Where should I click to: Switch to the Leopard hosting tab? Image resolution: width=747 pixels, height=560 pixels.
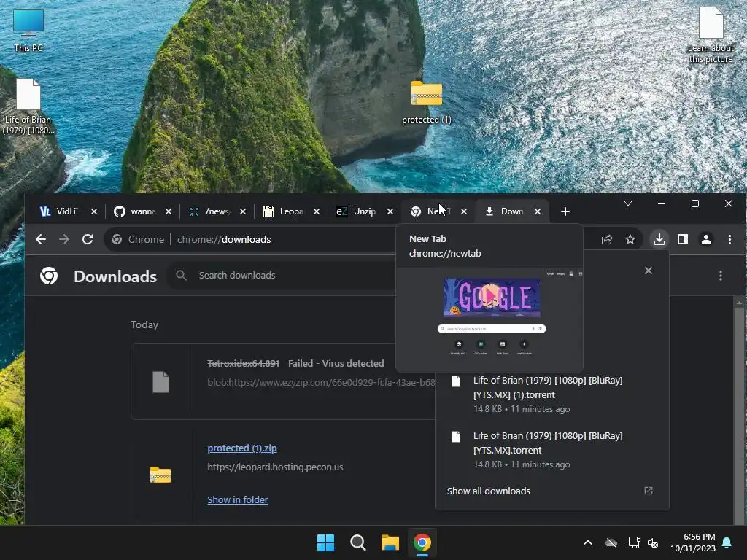(284, 211)
